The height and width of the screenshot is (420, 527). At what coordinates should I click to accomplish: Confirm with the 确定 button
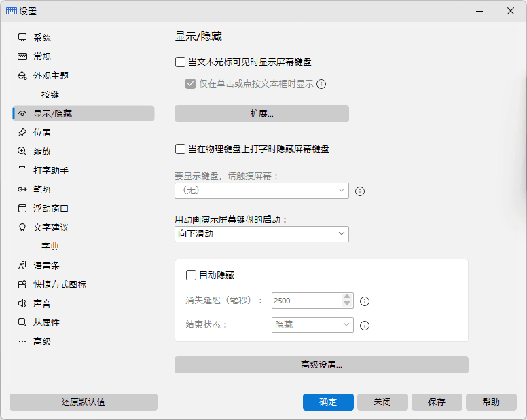pyautogui.click(x=328, y=402)
